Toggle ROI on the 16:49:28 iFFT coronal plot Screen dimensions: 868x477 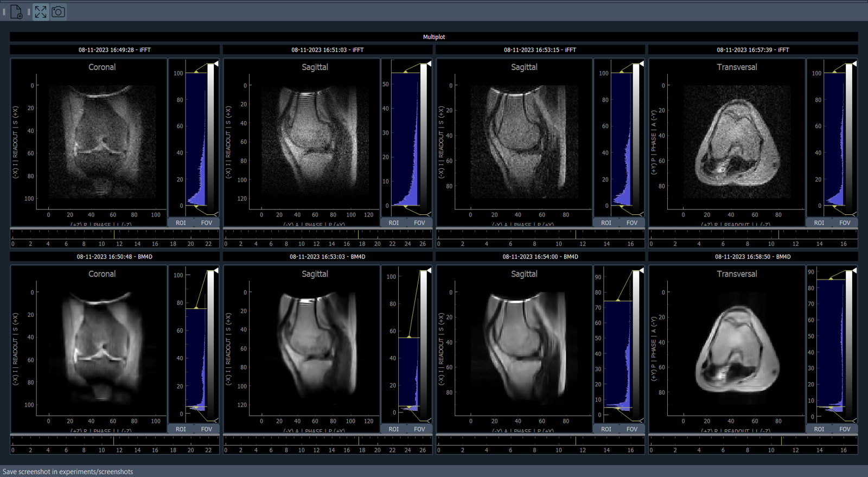(x=181, y=222)
